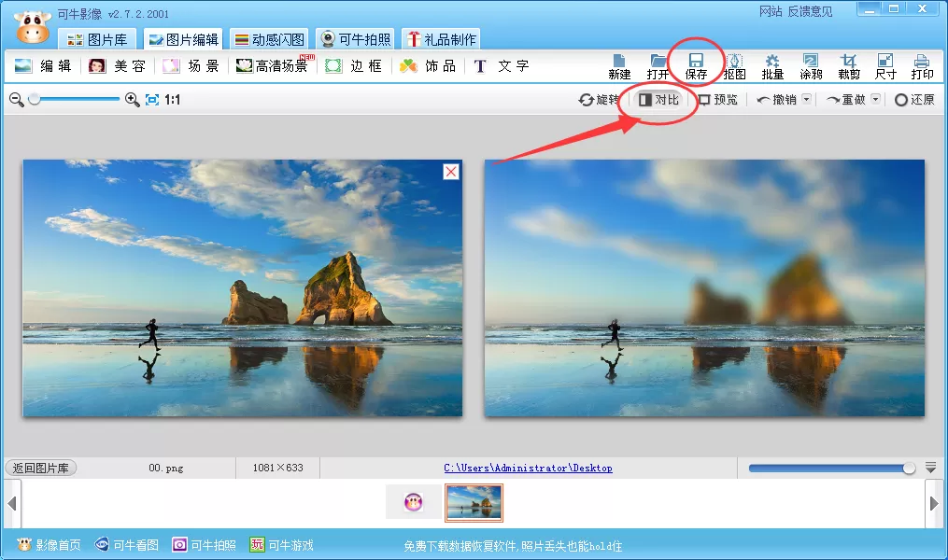Switch to 图片编辑 tab
Screen dimensions: 948x560
(x=184, y=39)
